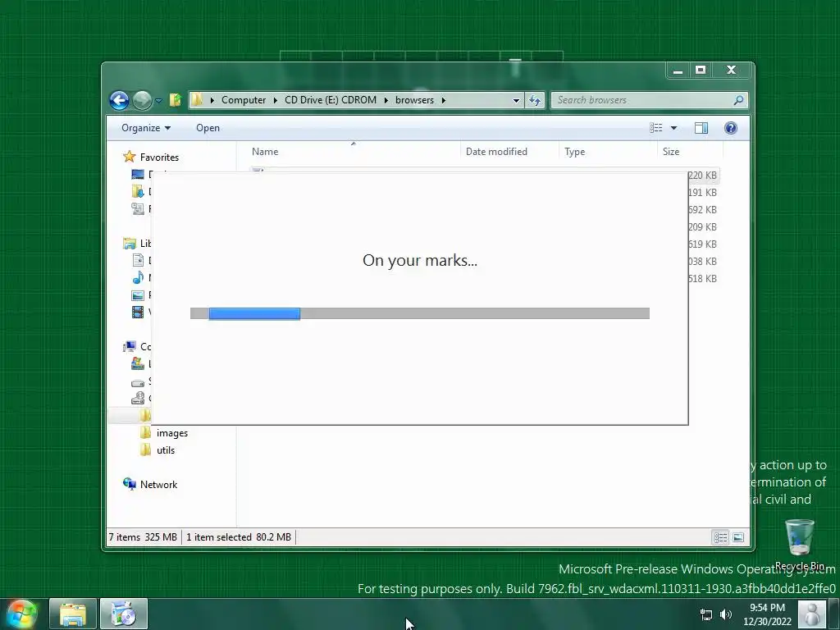Select Favorites in navigation pane
This screenshot has width=840, height=630.
(x=159, y=157)
